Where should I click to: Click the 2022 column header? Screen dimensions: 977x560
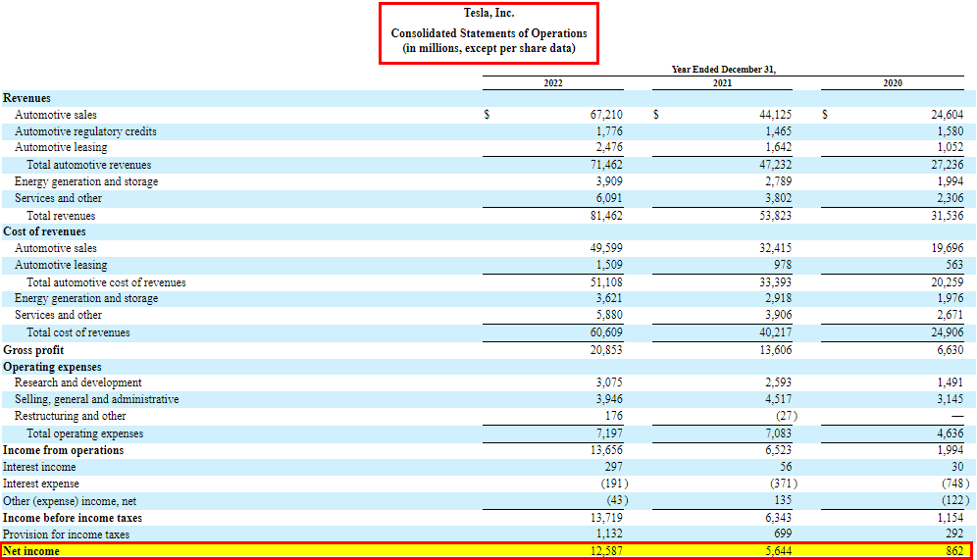[x=552, y=82]
